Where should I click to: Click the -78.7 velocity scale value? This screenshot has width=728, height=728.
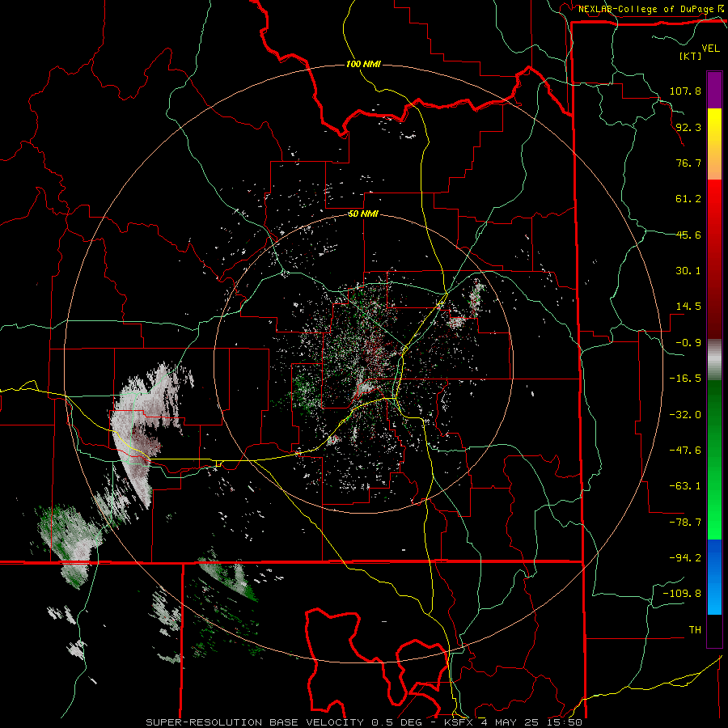(685, 523)
